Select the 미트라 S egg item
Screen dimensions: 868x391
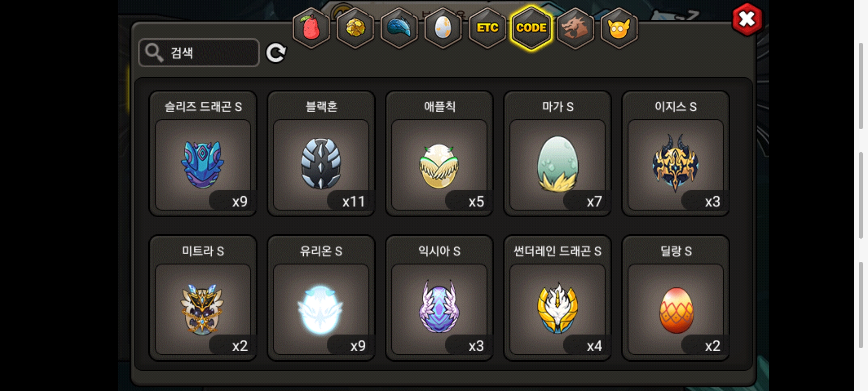(x=203, y=298)
